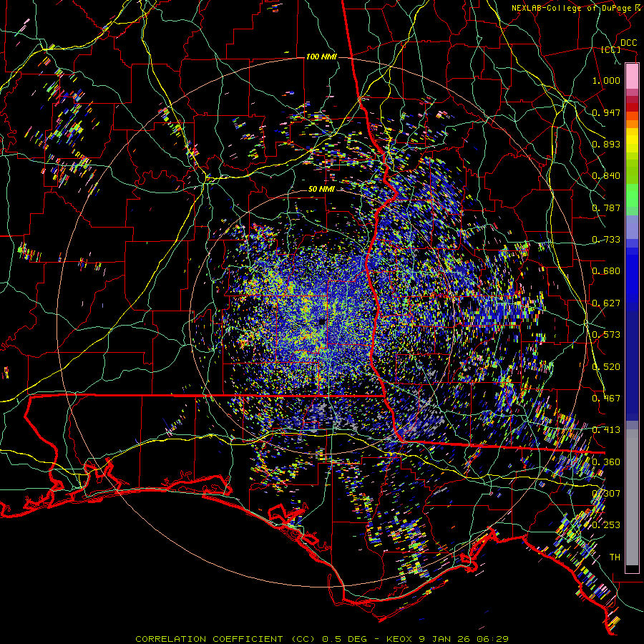Pick the pink segment atop the color bar
The width and height of the screenshot is (644, 644).
(632, 77)
